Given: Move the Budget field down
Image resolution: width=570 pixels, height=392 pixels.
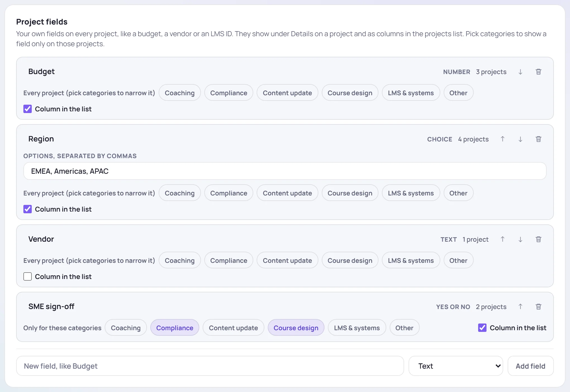Looking at the screenshot, I should [x=520, y=72].
